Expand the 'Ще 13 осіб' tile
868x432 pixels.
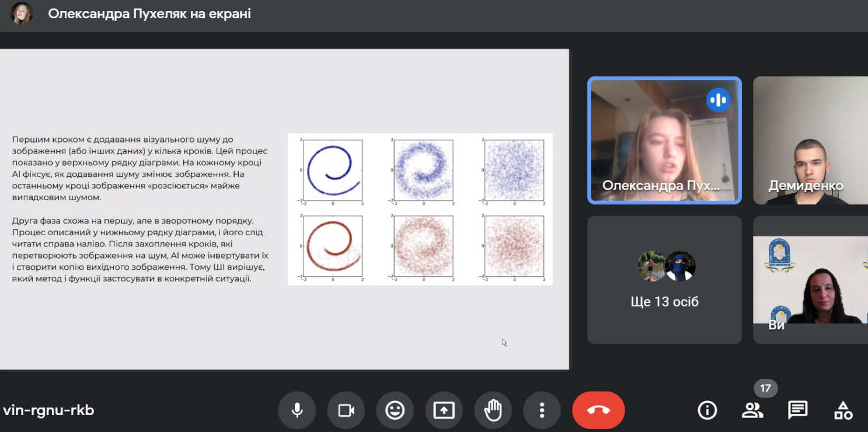[664, 280]
